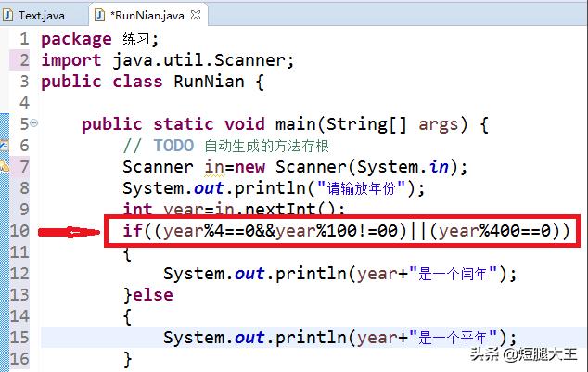Click the Java file icon on RunNian.java tab
588x372 pixels.
pos(99,15)
